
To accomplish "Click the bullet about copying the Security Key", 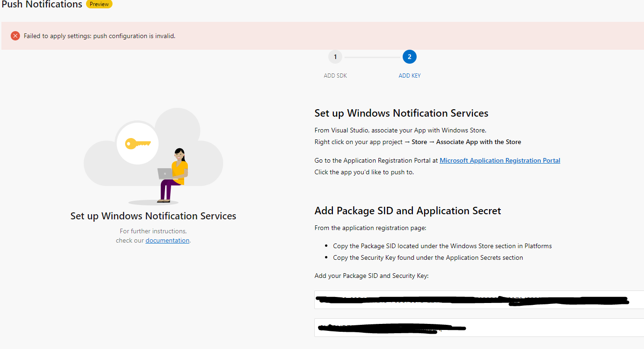I will [428, 257].
